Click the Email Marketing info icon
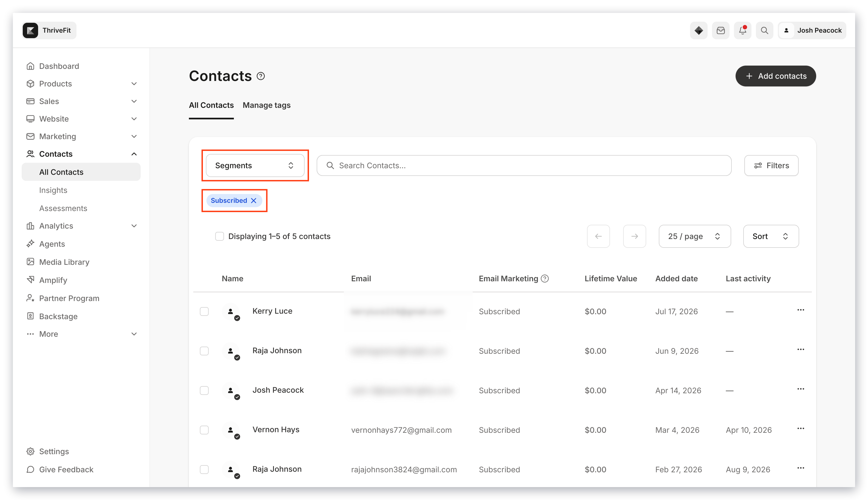868x500 pixels. 545,279
